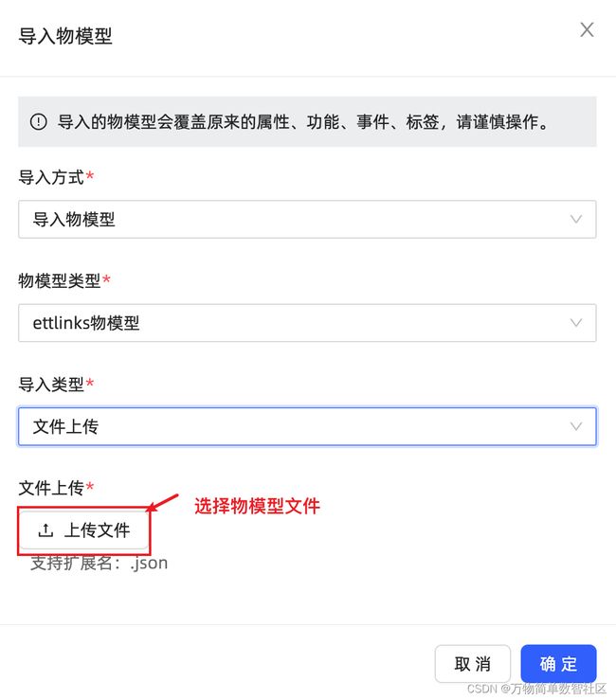The image size is (616, 700).
Task: Open the 导入物模型 select box
Action: coord(307,219)
